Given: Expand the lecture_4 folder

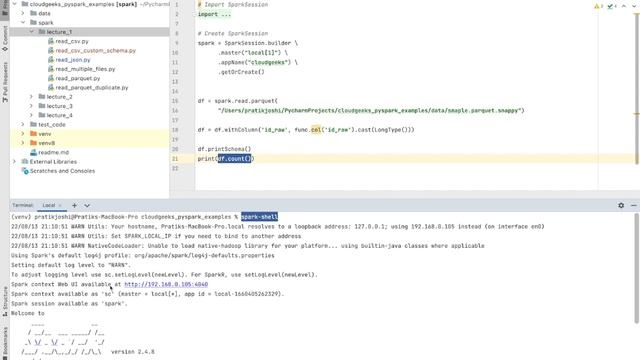Looking at the screenshot, I should [x=31, y=116].
